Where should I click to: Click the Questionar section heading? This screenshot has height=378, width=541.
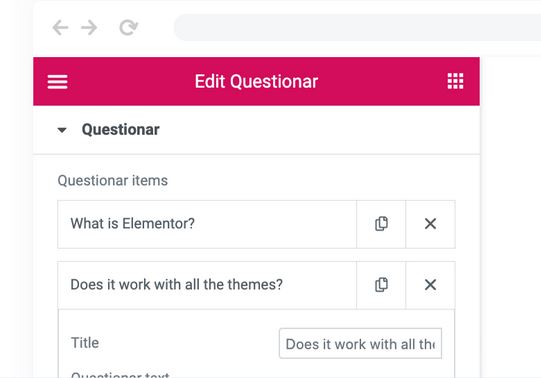pos(120,130)
